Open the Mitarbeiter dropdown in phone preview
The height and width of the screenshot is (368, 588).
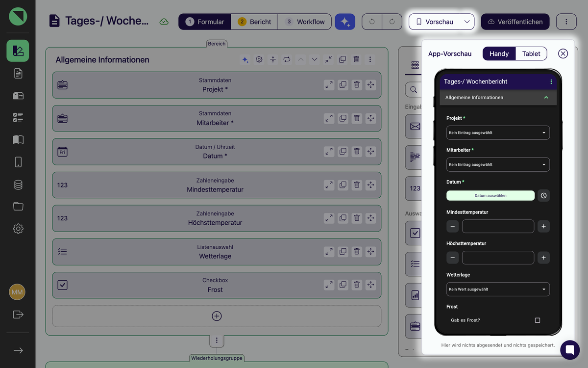(x=498, y=164)
